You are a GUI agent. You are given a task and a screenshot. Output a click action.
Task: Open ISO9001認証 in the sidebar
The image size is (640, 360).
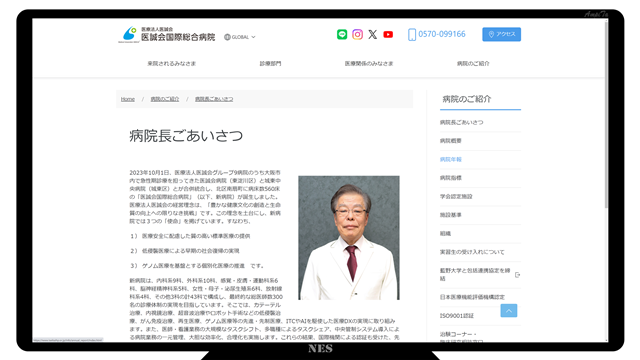click(457, 316)
